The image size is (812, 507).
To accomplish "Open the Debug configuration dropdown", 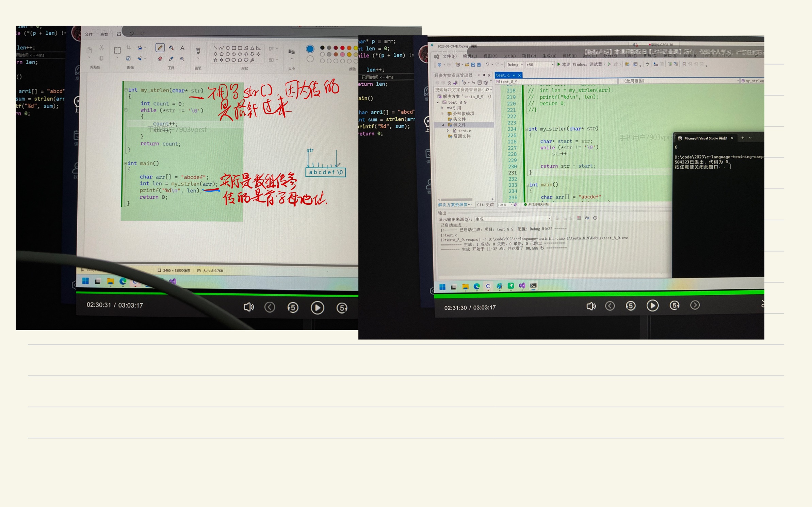I will [515, 65].
